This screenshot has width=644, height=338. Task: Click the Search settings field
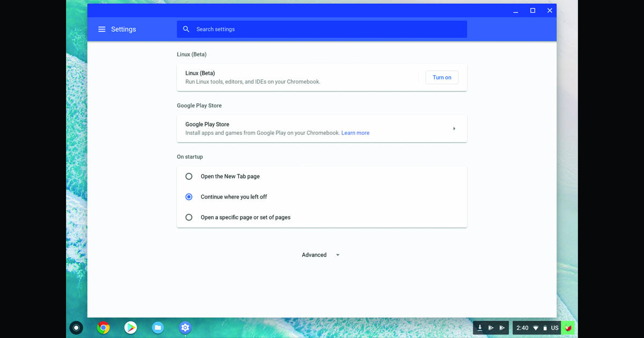point(322,29)
